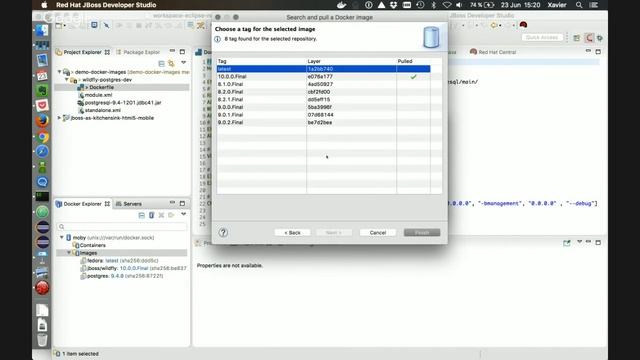640x360 pixels.
Task: Select the 9.0.2.Final tag row
Action: coord(323,122)
